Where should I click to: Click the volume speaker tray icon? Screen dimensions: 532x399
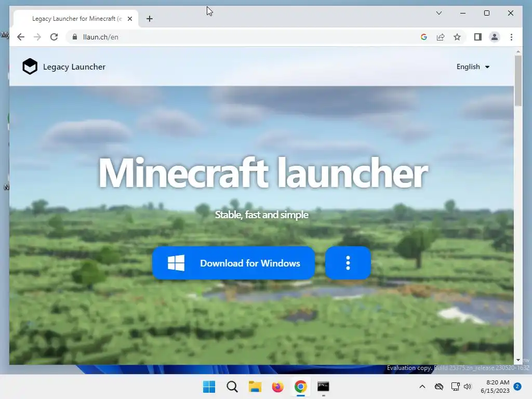point(468,387)
